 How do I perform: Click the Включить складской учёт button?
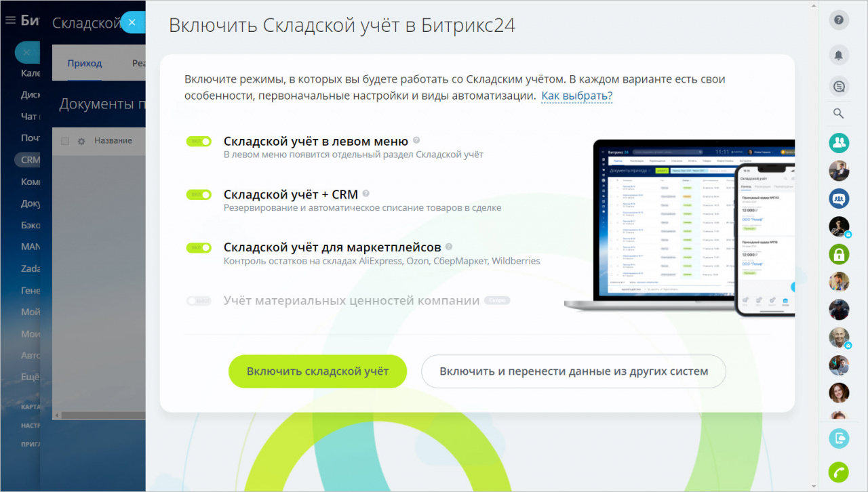coord(317,371)
